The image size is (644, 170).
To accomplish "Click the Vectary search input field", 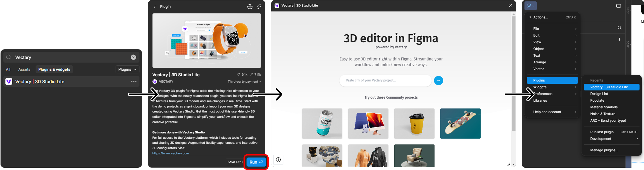I will tap(71, 57).
